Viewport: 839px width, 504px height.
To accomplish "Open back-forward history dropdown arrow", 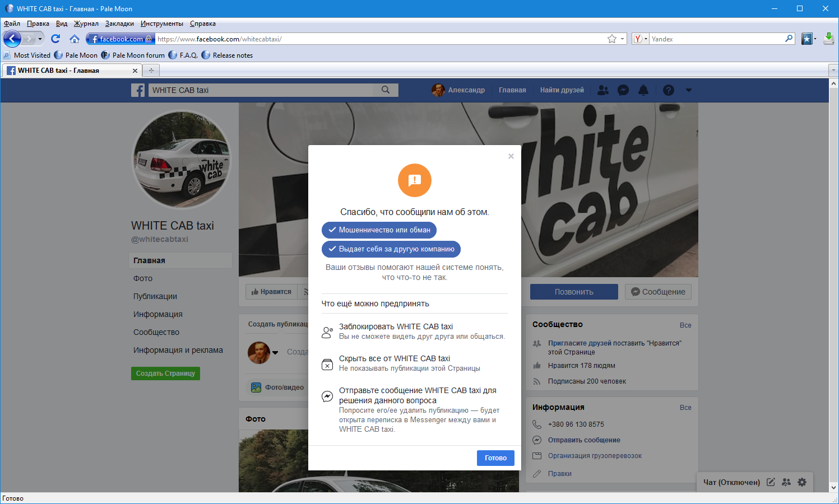I will tap(40, 39).
